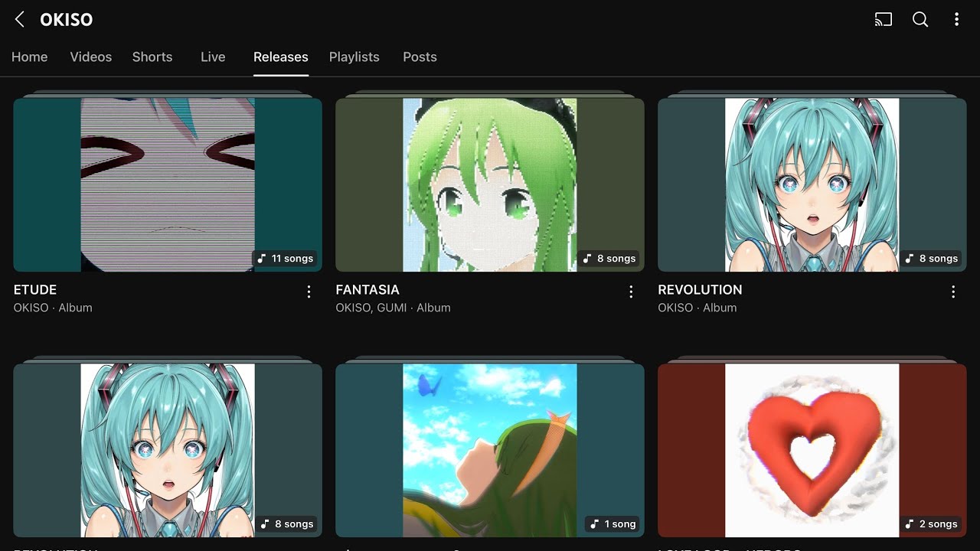Open the three-dot menu for ETUDE album
980x551 pixels.
click(309, 292)
